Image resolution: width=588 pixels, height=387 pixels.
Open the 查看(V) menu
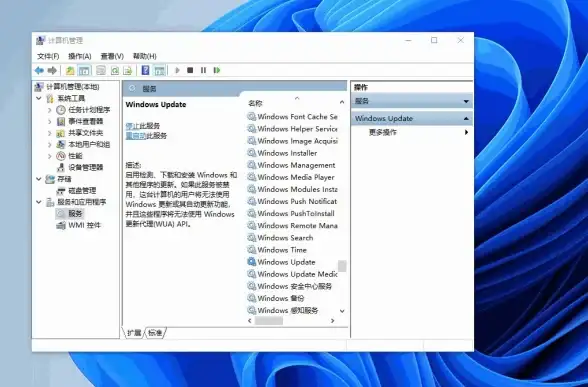(112, 56)
